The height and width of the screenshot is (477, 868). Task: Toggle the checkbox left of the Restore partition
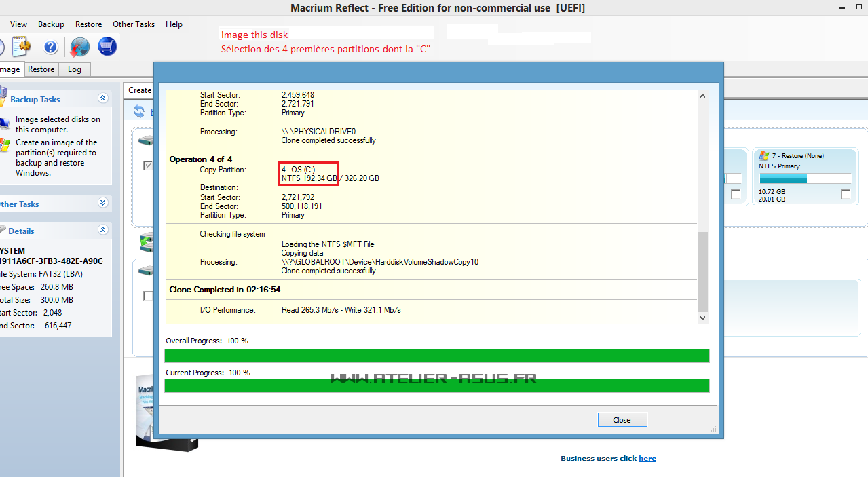(736, 194)
